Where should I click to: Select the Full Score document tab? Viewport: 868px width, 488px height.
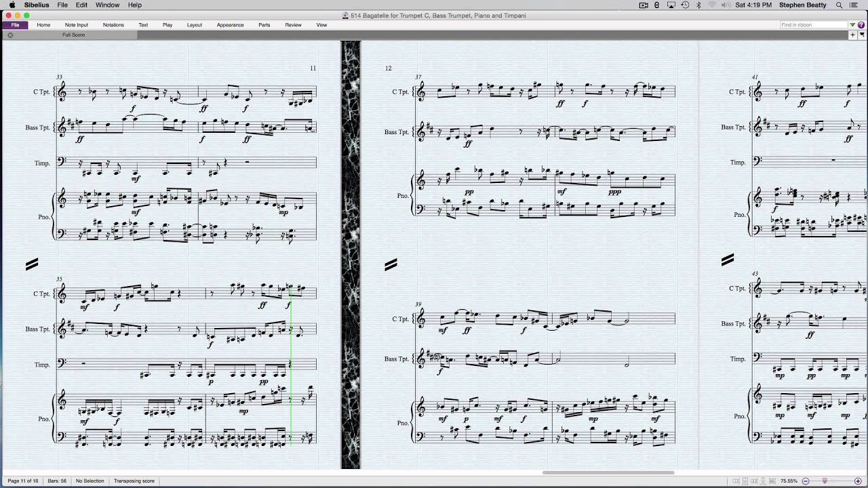[73, 35]
